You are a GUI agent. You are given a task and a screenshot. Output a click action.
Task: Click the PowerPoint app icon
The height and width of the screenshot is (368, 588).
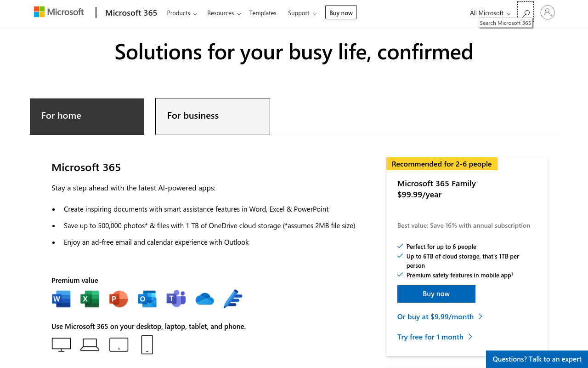[119, 299]
